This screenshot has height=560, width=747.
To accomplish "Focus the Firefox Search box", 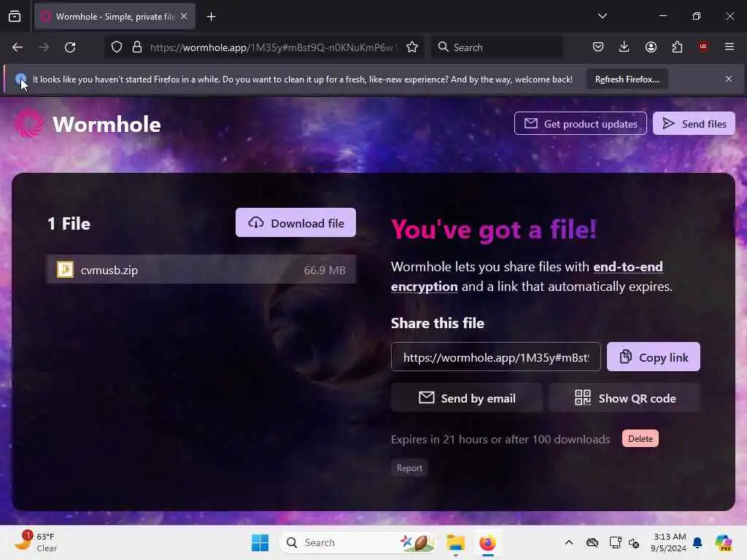I will coord(497,47).
